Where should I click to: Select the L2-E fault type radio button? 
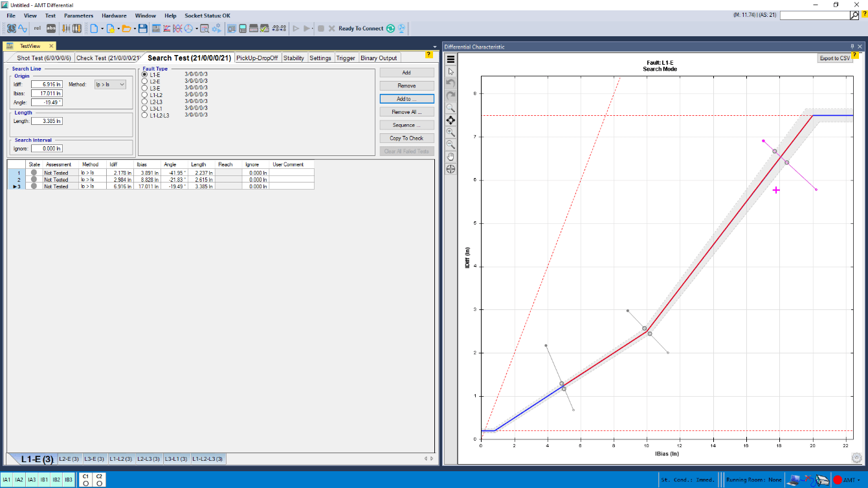pyautogui.click(x=145, y=81)
